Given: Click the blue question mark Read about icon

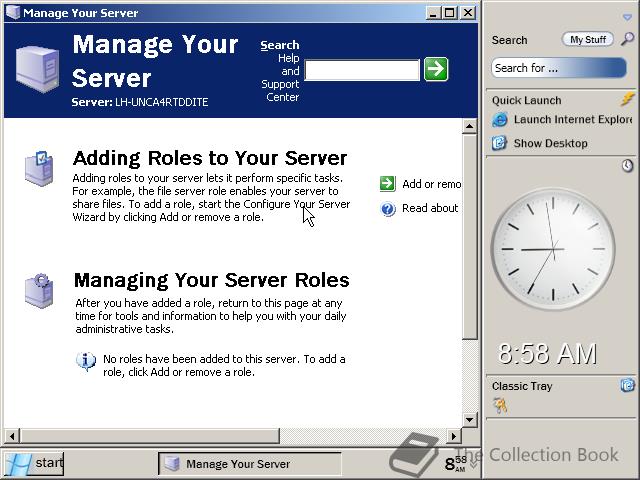Looking at the screenshot, I should [x=388, y=209].
